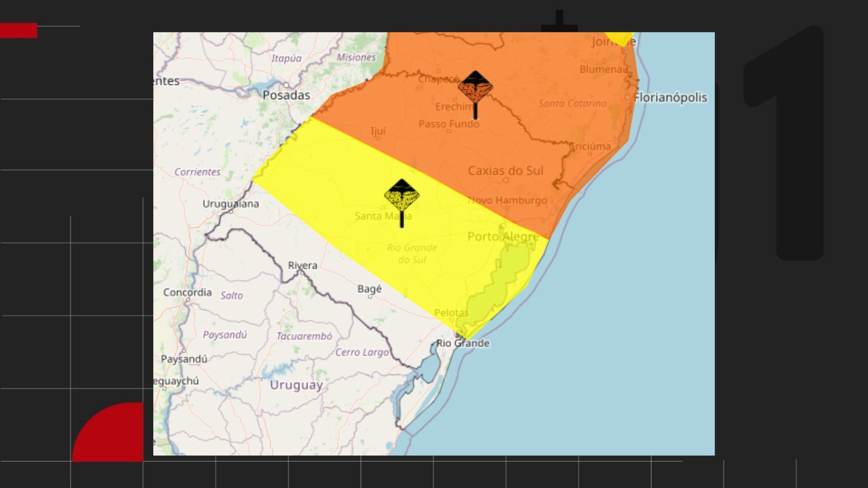Click the Paysandú city label
Viewport: 868px width, 488px height.
pyautogui.click(x=184, y=359)
